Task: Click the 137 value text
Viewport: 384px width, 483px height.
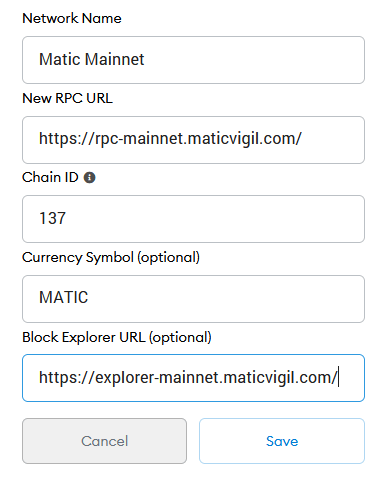Action: pos(52,218)
